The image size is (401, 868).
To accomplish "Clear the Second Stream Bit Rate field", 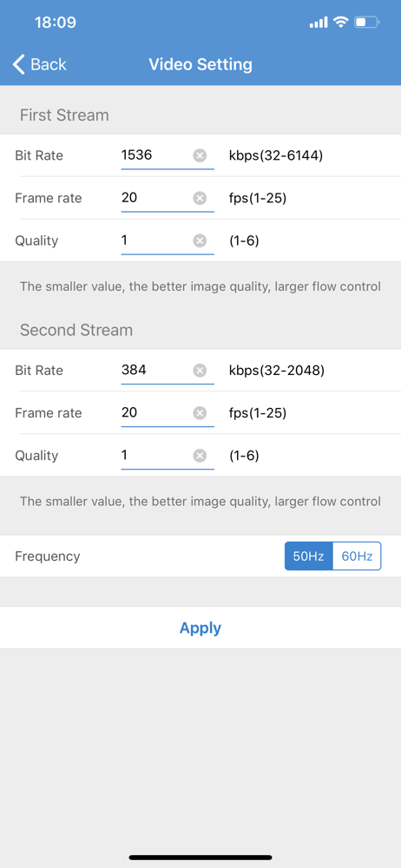I will (200, 371).
